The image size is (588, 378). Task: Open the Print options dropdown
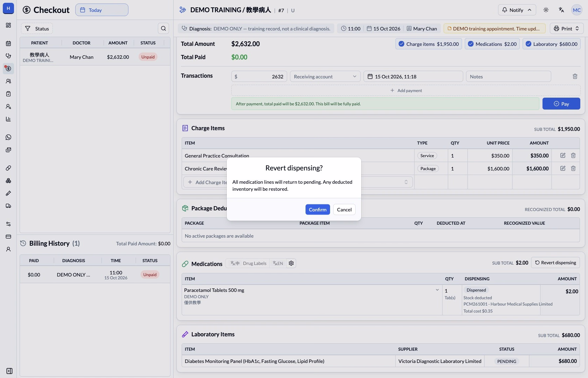tap(567, 28)
